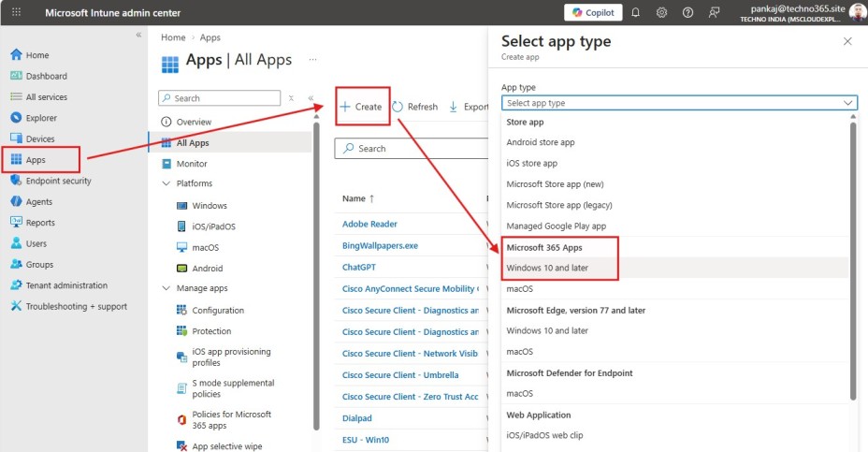
Task: Open the help question mark icon
Action: click(x=687, y=12)
